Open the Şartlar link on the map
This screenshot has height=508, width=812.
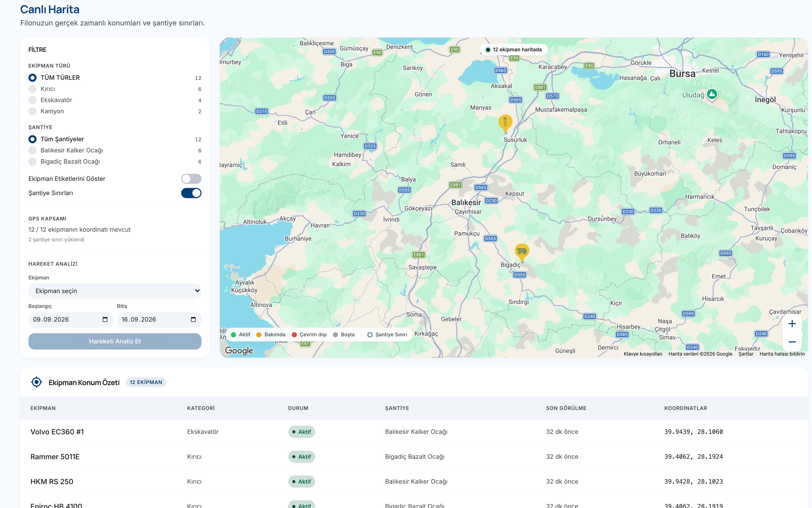point(745,354)
